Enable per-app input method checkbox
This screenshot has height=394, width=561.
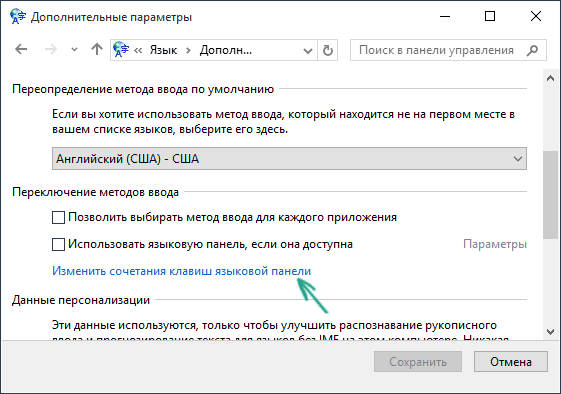tap(58, 217)
